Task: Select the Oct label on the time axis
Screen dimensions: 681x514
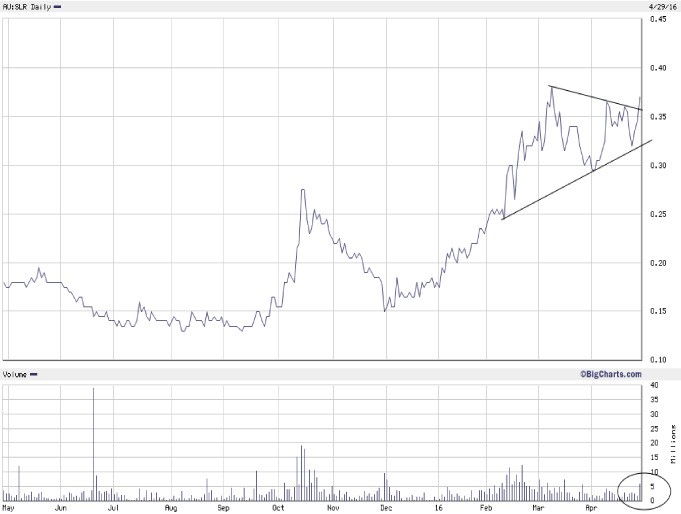Action: click(278, 507)
